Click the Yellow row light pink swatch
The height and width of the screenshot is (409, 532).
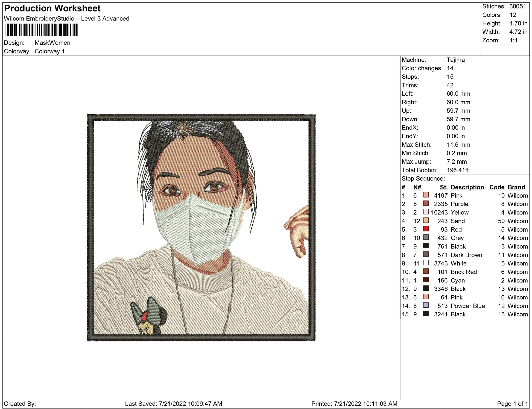click(426, 212)
